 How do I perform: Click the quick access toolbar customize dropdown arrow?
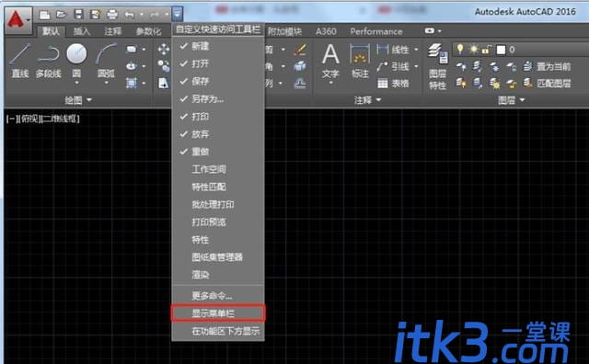[178, 15]
